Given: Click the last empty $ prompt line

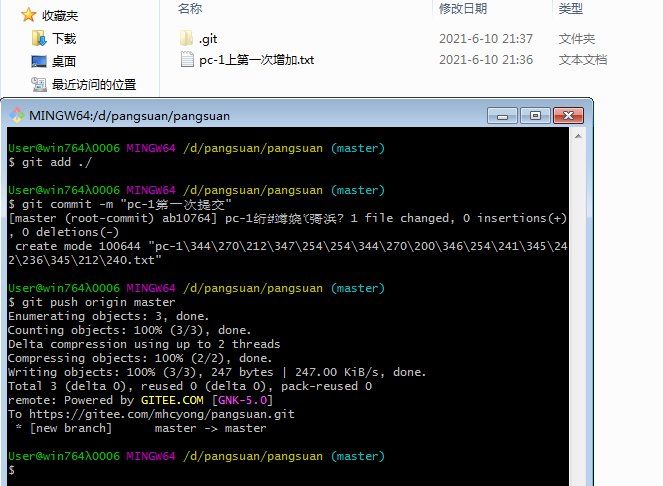Looking at the screenshot, I should tap(12, 470).
